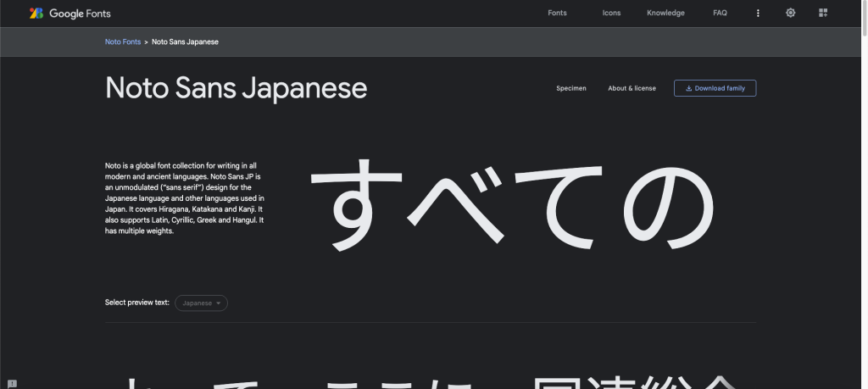Follow the Noto Fonts breadcrumb link

pos(123,42)
